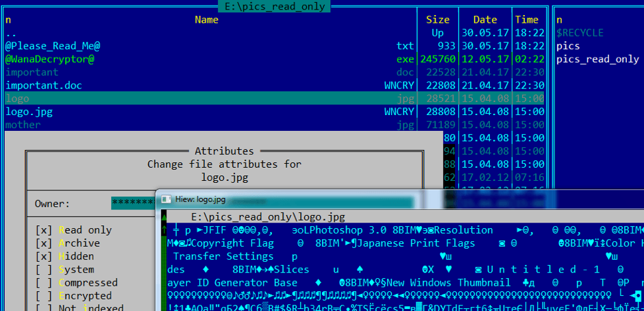Screen dimensions: 644x311
Task: Click the Name column header
Action: 206,20
